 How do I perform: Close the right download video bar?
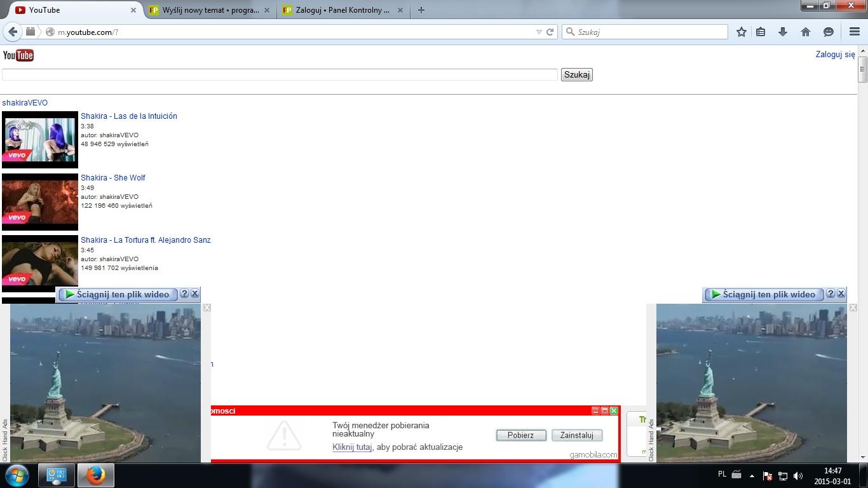[841, 294]
